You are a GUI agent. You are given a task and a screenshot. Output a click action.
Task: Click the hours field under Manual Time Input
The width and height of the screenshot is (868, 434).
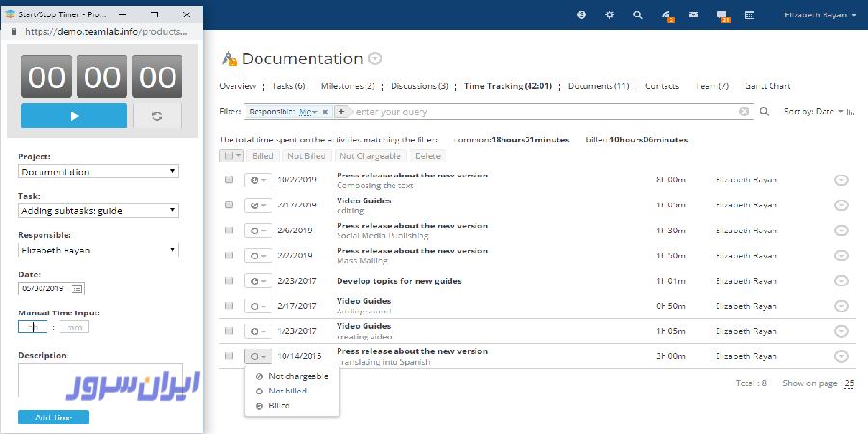coord(32,327)
